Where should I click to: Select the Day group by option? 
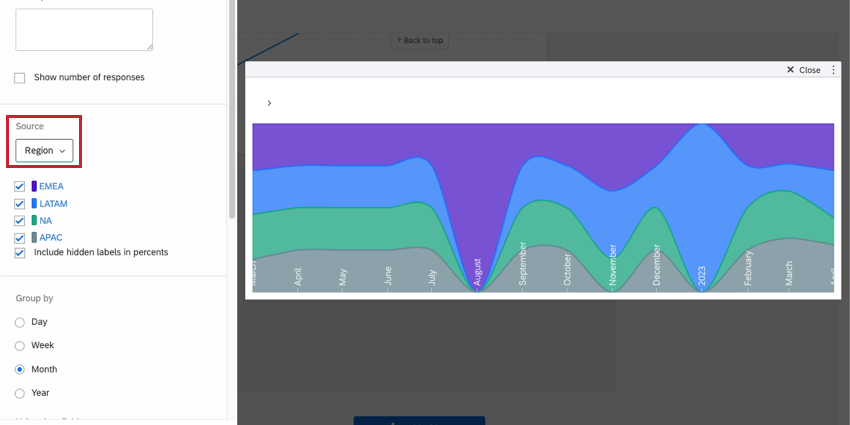tap(20, 322)
